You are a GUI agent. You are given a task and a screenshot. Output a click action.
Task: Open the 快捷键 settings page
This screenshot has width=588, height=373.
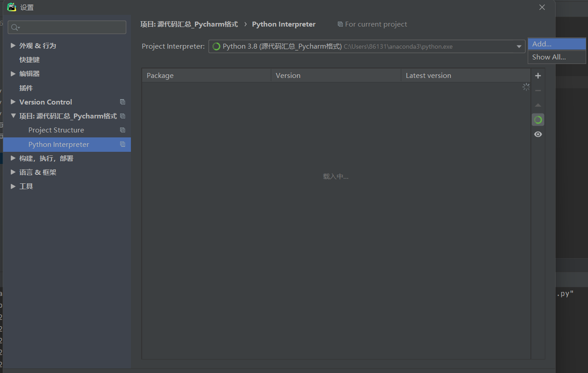tap(30, 59)
